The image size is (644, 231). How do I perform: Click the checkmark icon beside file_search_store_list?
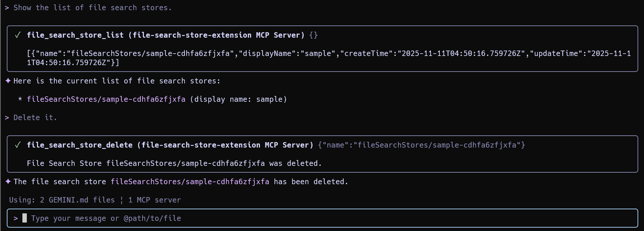click(x=18, y=35)
